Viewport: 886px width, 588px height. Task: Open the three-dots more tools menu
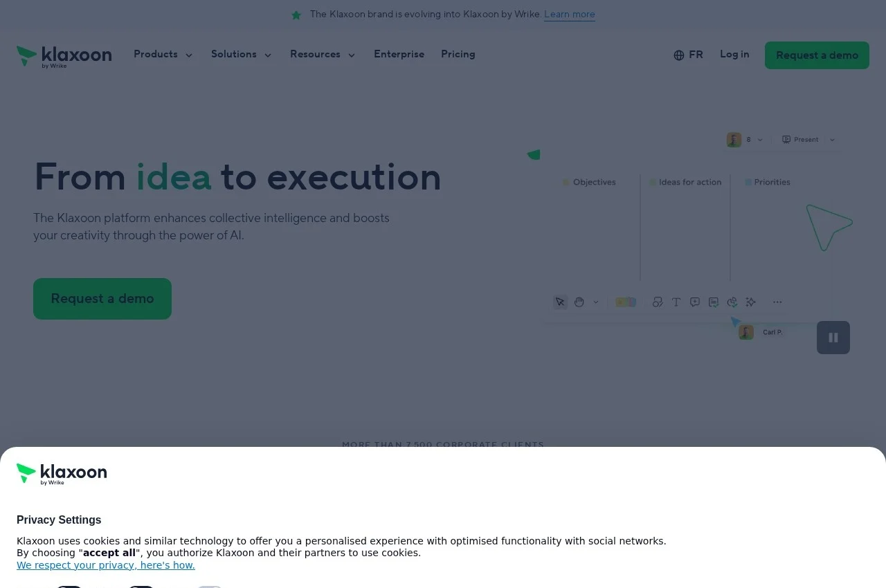tap(777, 302)
